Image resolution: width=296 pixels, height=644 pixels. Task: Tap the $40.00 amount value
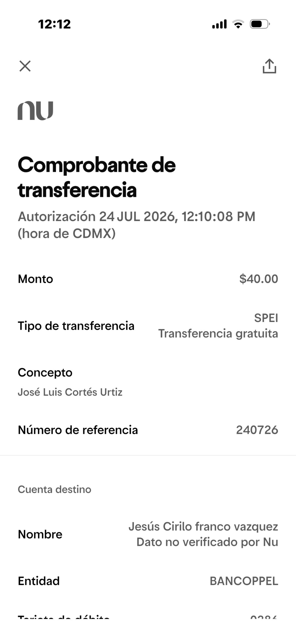[259, 279]
